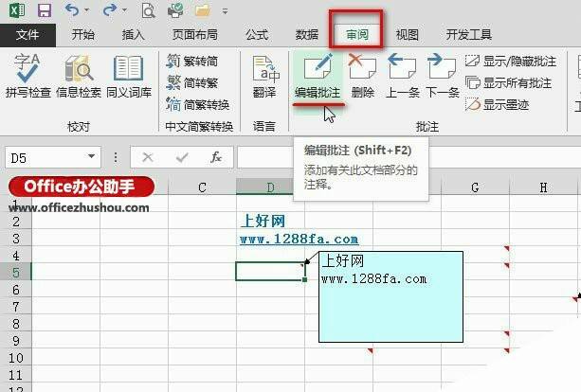The height and width of the screenshot is (392, 581).
Task: Cancel entry with the X formula bar button
Action: [x=148, y=158]
